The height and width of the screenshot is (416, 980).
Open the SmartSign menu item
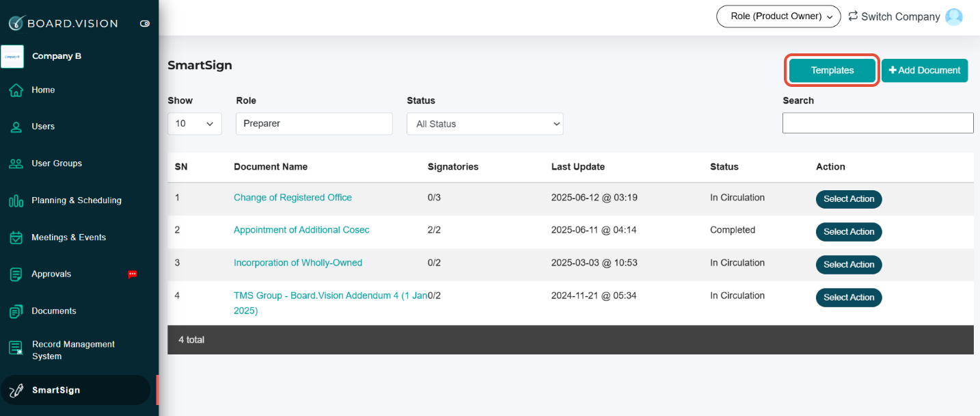point(75,390)
